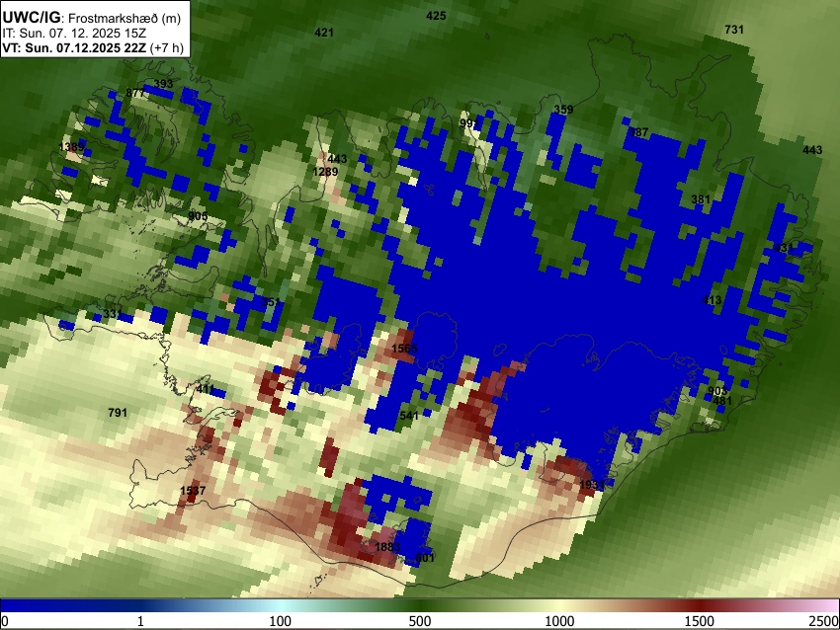Click the 1289 value label
This screenshot has width=840, height=630.
click(x=325, y=172)
